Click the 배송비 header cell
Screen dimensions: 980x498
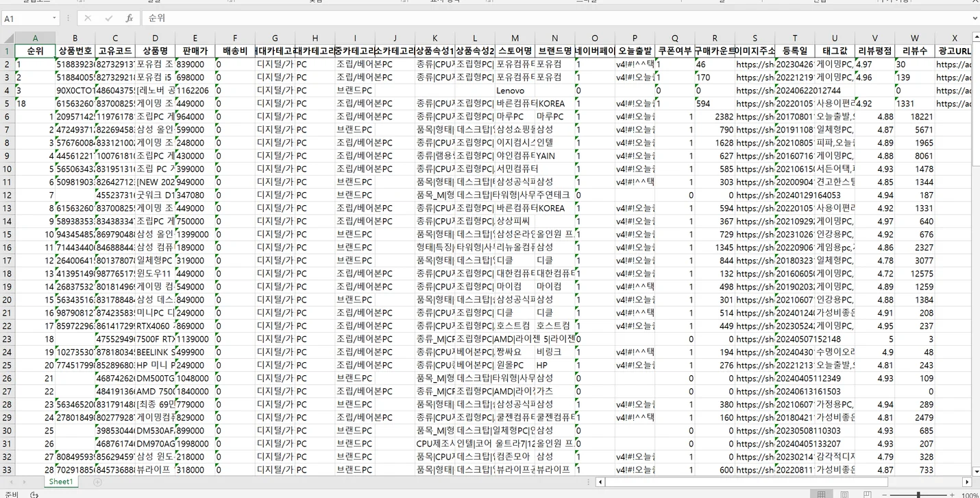point(235,51)
